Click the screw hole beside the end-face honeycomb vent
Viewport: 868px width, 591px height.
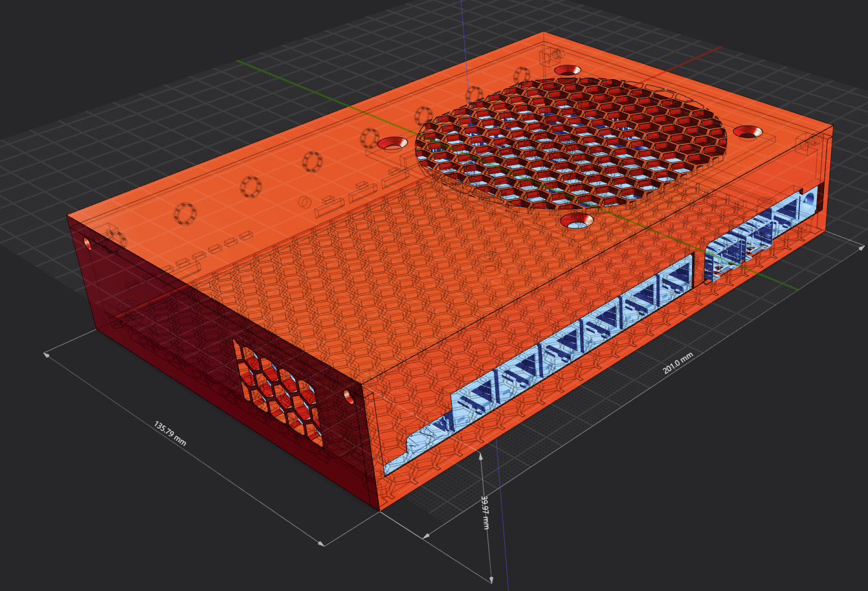(x=349, y=396)
